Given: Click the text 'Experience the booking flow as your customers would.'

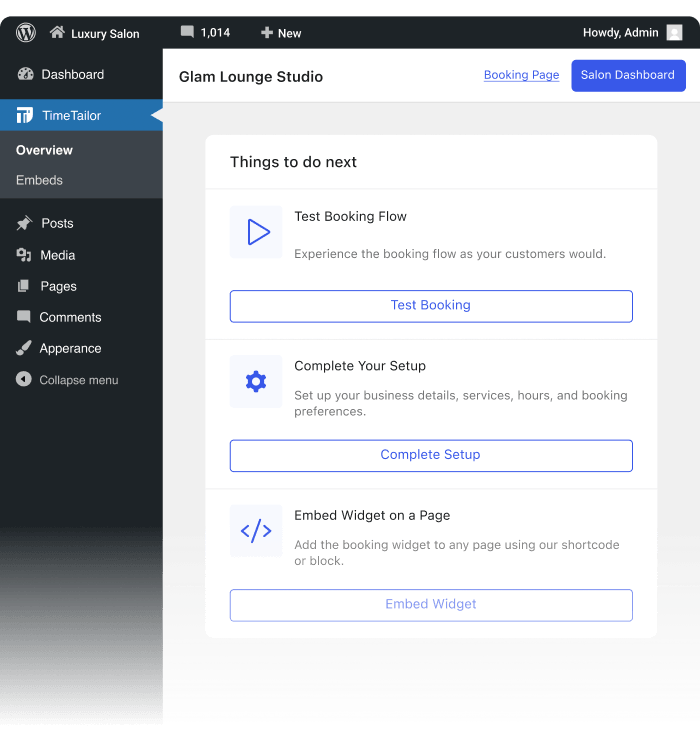Looking at the screenshot, I should pos(450,254).
